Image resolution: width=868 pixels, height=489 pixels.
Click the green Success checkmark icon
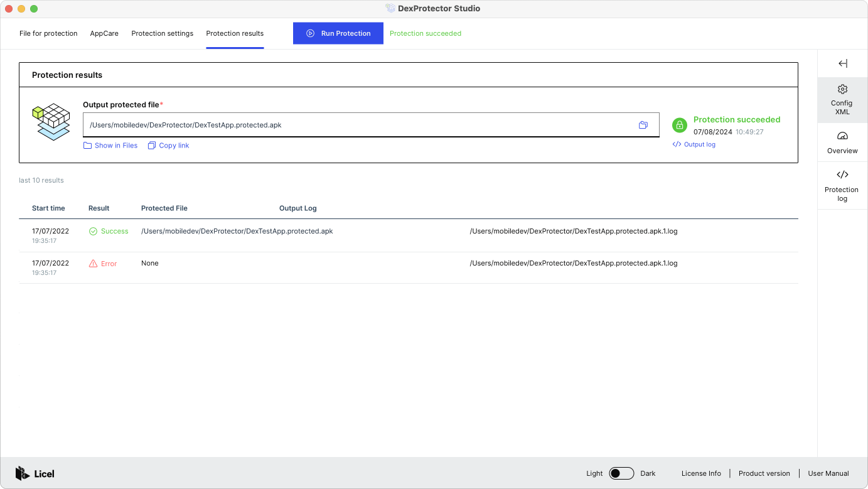[93, 231]
